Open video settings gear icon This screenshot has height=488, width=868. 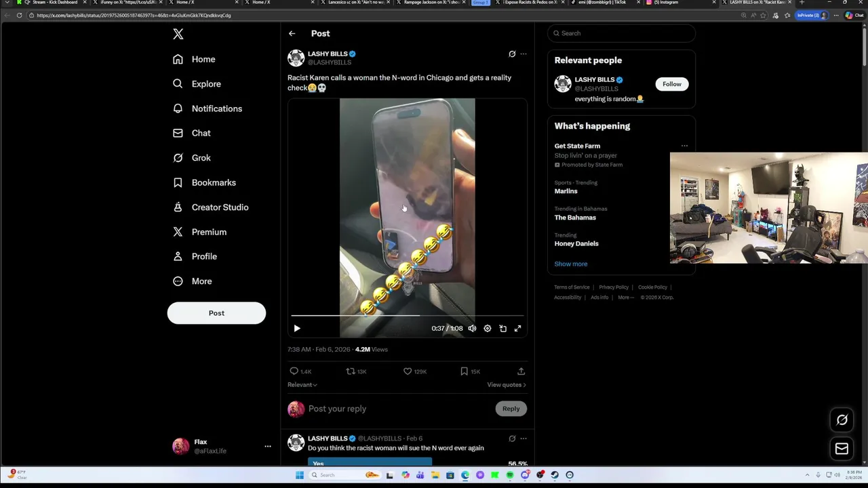tap(487, 329)
